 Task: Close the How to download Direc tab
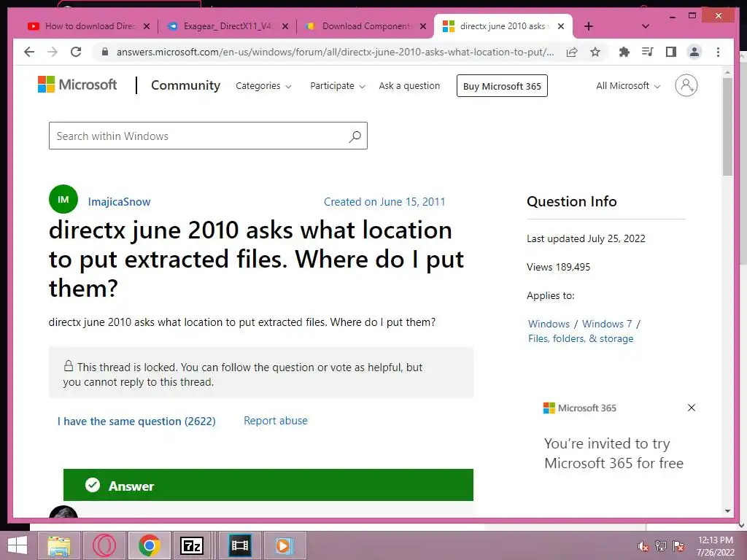coord(147,26)
